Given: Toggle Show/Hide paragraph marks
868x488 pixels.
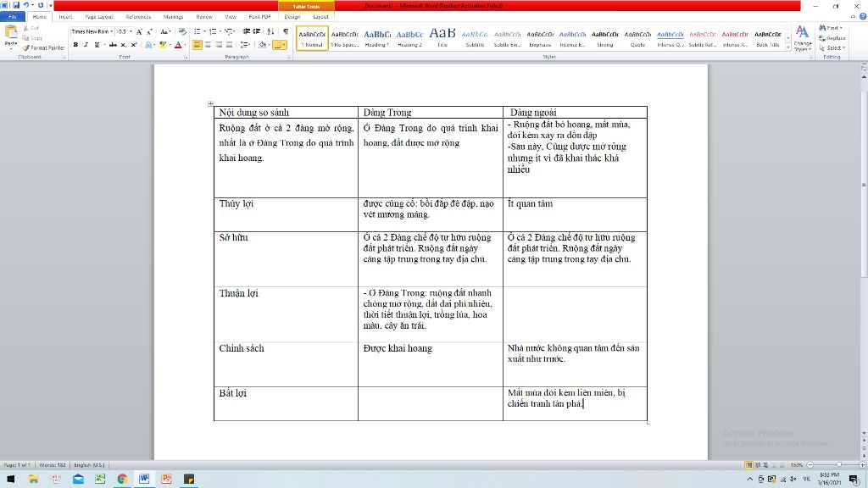Looking at the screenshot, I should click(x=285, y=31).
